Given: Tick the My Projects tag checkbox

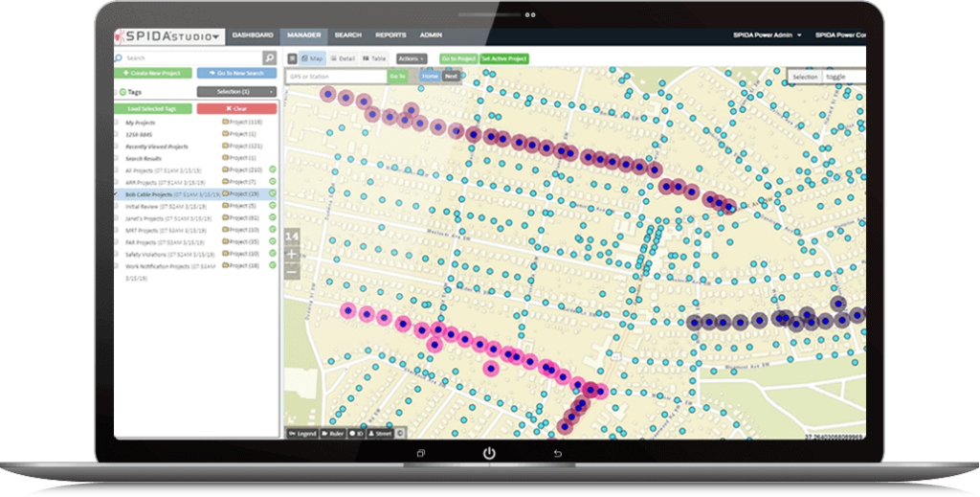Looking at the screenshot, I should tap(118, 123).
